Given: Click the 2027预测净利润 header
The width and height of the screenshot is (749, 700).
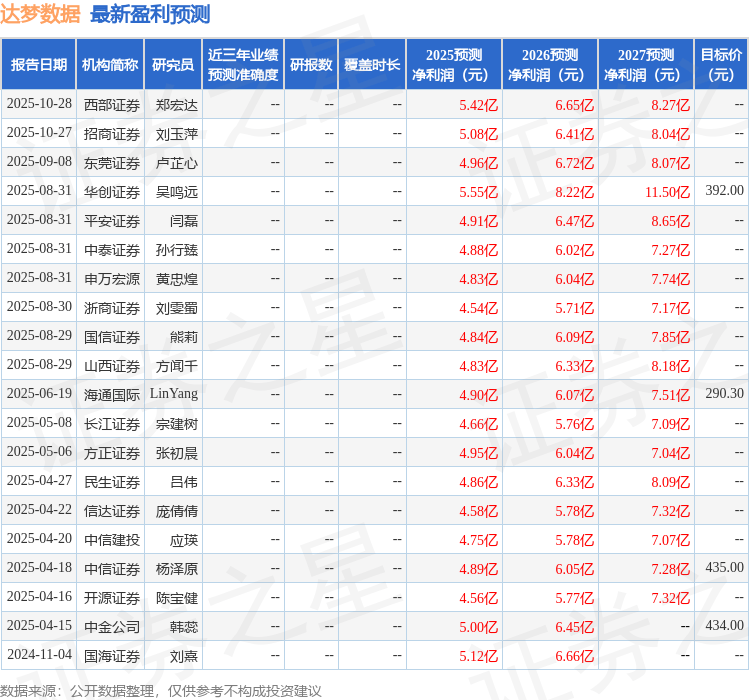Looking at the screenshot, I should coord(645,65).
